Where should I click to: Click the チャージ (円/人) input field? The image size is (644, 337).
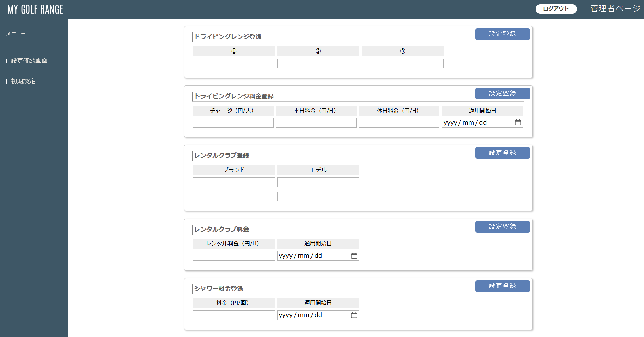point(233,123)
